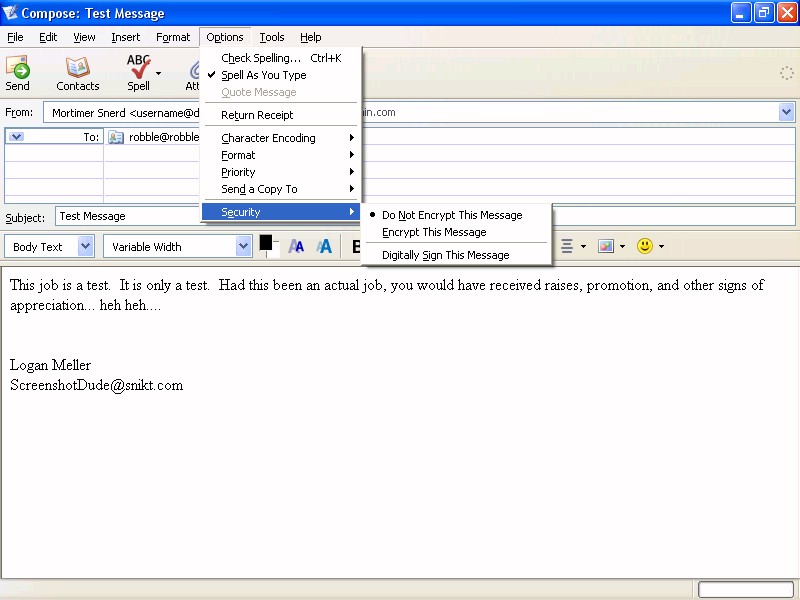800x600 pixels.
Task: Click the text alignment icon
Action: [x=566, y=246]
